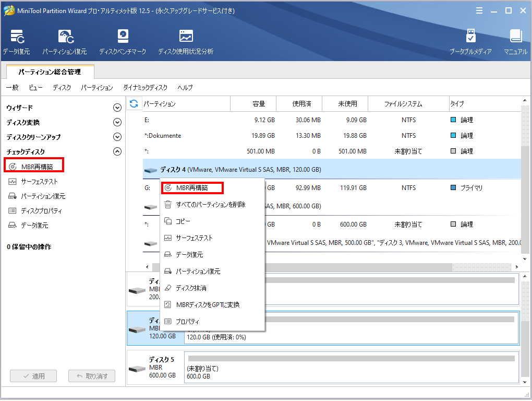Start ディスクベンチマーク (Disk Benchmark)
The width and height of the screenshot is (532, 401).
click(123, 41)
